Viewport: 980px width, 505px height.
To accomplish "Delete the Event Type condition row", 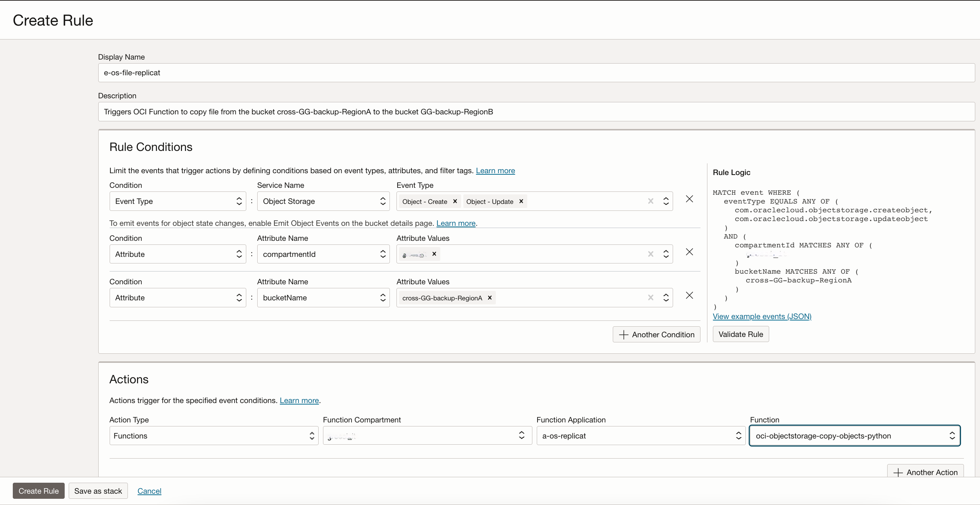I will (x=689, y=199).
